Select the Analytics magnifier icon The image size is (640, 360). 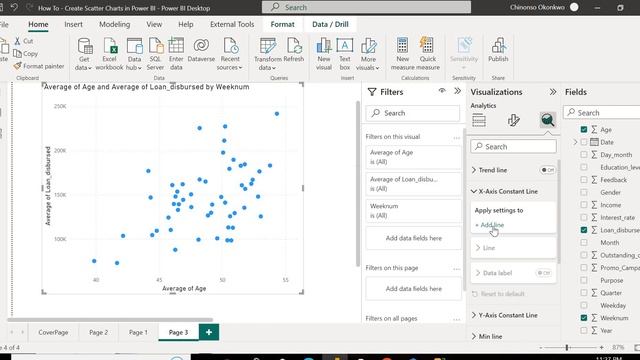tap(547, 120)
